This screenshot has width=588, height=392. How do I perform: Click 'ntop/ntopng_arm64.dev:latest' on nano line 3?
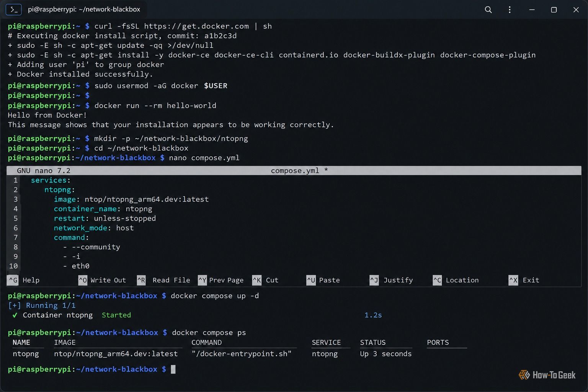(x=147, y=199)
